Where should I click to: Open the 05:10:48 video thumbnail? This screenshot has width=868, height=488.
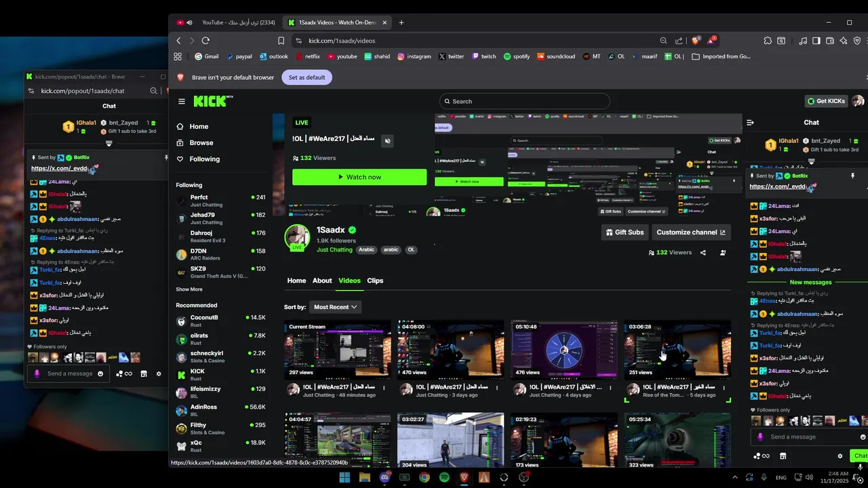pyautogui.click(x=564, y=349)
